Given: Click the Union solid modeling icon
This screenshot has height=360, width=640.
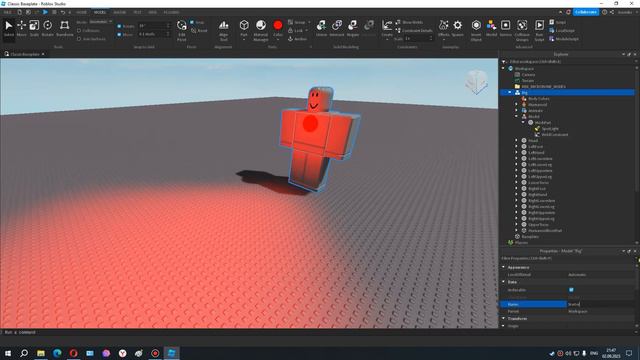Looking at the screenshot, I should 322,28.
